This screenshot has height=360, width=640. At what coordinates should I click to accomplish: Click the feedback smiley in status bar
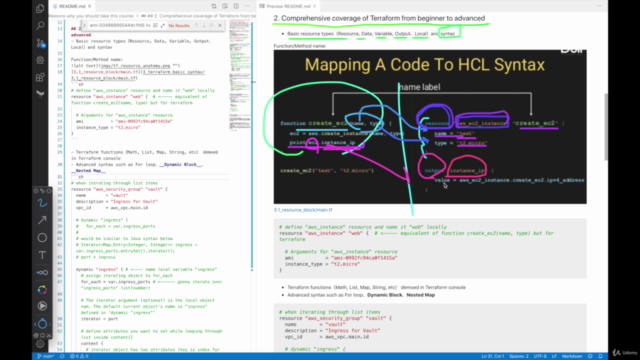[x=590, y=356]
